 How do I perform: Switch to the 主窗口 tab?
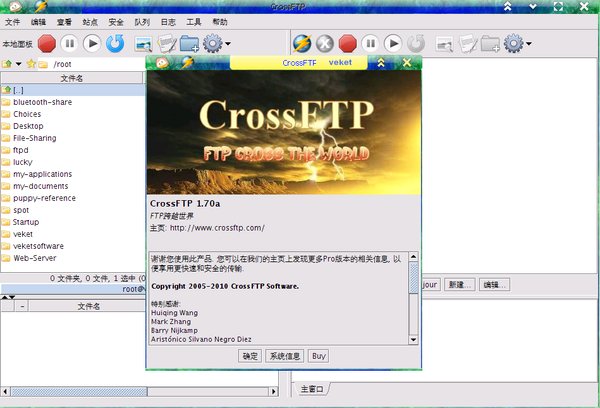(x=311, y=389)
